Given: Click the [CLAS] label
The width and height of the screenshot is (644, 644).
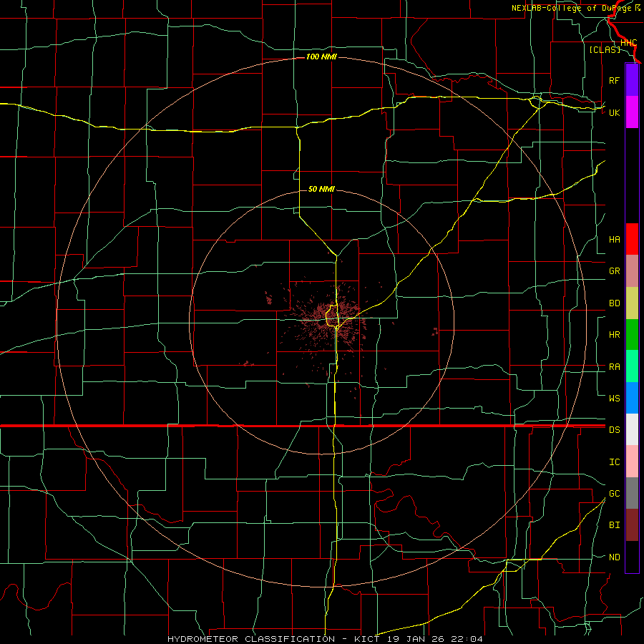Looking at the screenshot, I should click(x=605, y=49).
